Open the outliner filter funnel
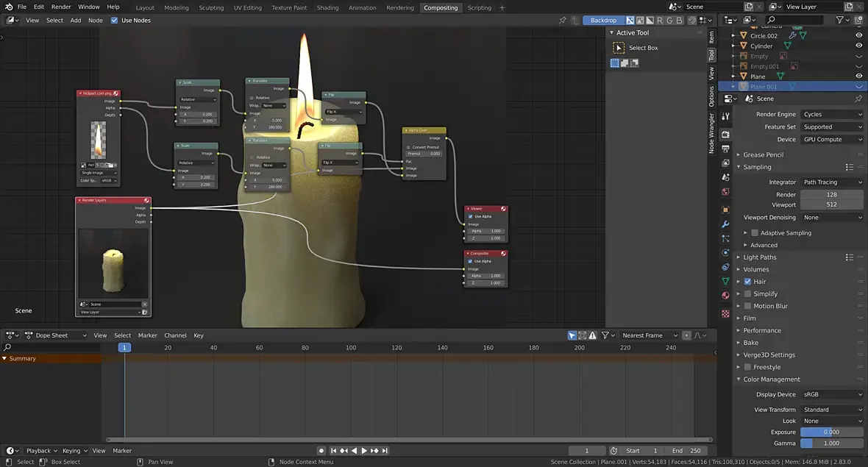868x467 pixels. [x=840, y=20]
